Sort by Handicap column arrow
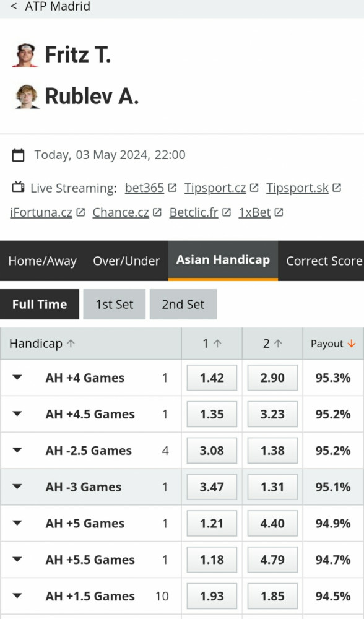 pos(71,344)
